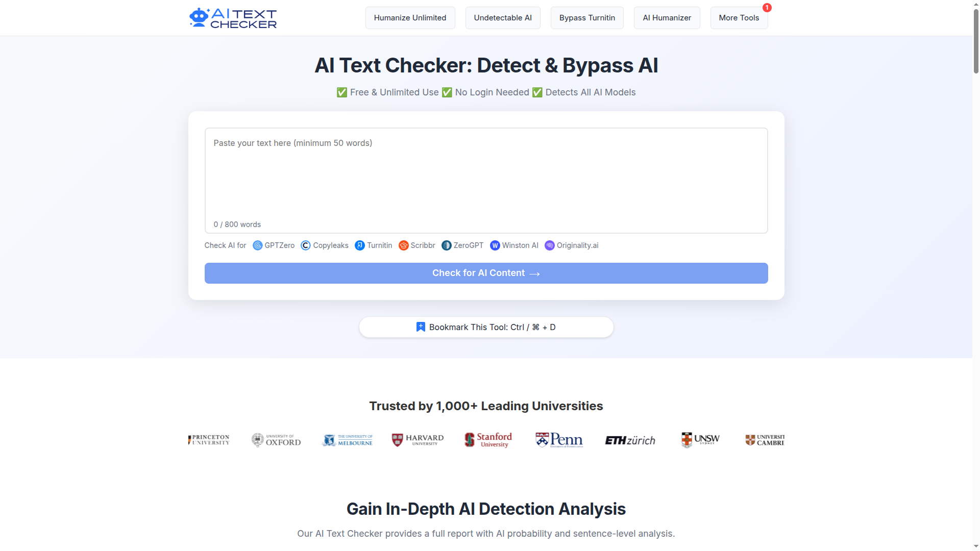The image size is (980, 551).
Task: Click the 'Check AI for' label
Action: tap(225, 245)
